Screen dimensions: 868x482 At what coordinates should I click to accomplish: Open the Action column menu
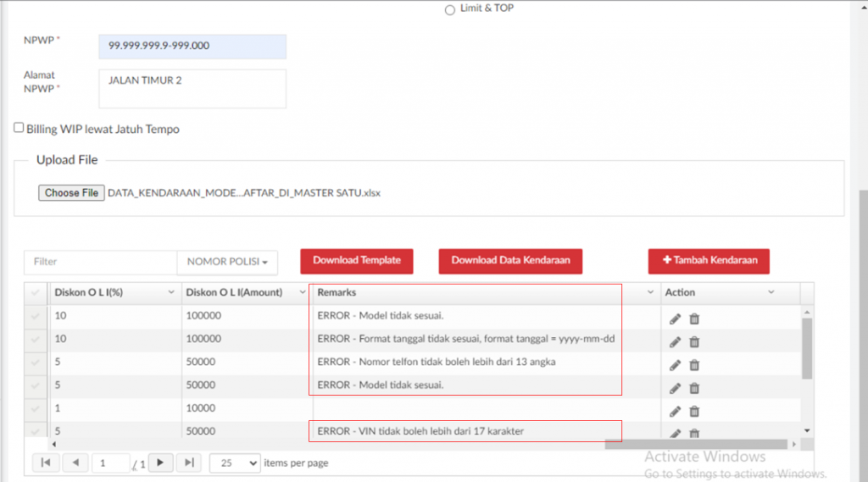[771, 292]
